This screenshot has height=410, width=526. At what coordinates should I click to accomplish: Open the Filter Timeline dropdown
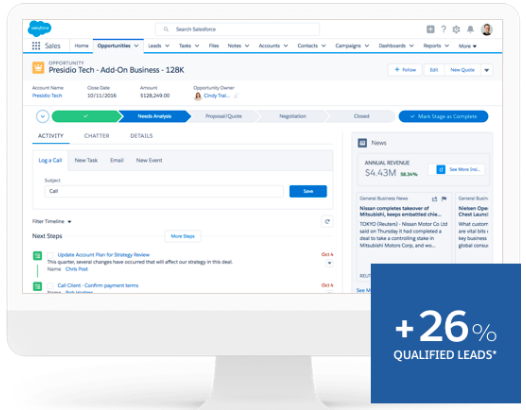click(x=52, y=221)
